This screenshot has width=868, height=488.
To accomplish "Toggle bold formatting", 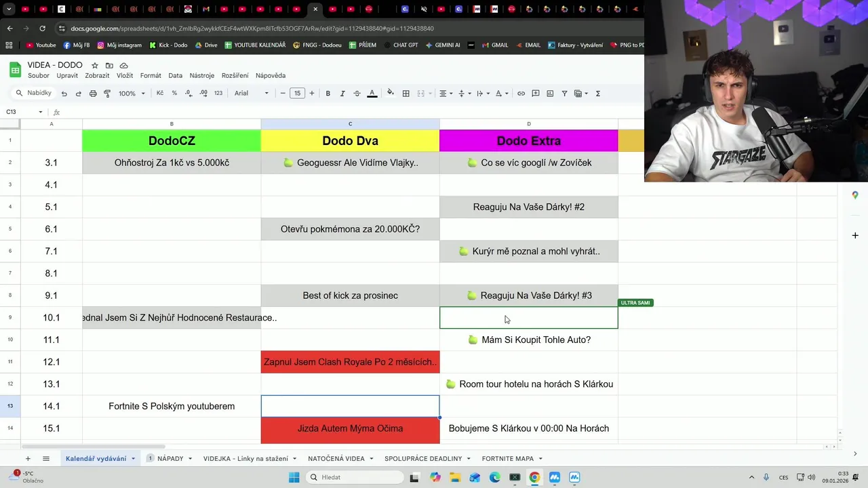I will pyautogui.click(x=328, y=94).
